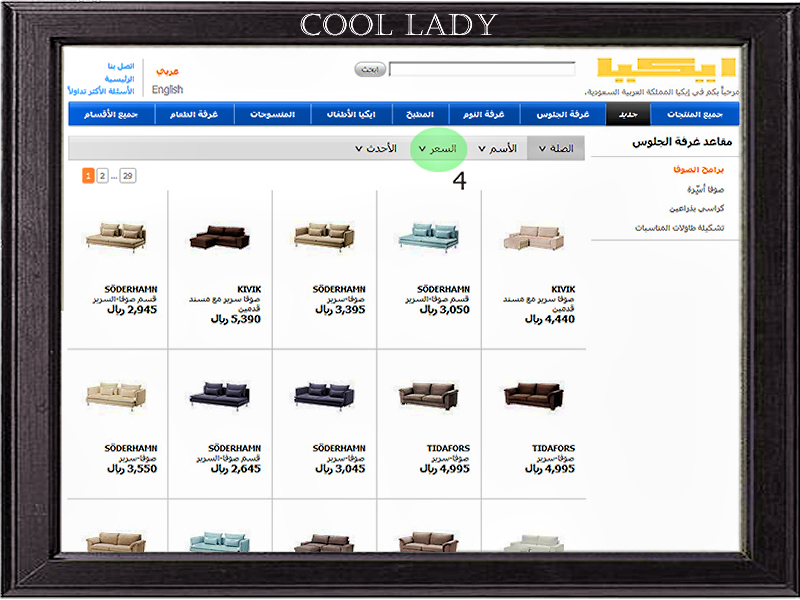Click the ابحث search button
Image resolution: width=800 pixels, height=600 pixels.
(x=370, y=69)
